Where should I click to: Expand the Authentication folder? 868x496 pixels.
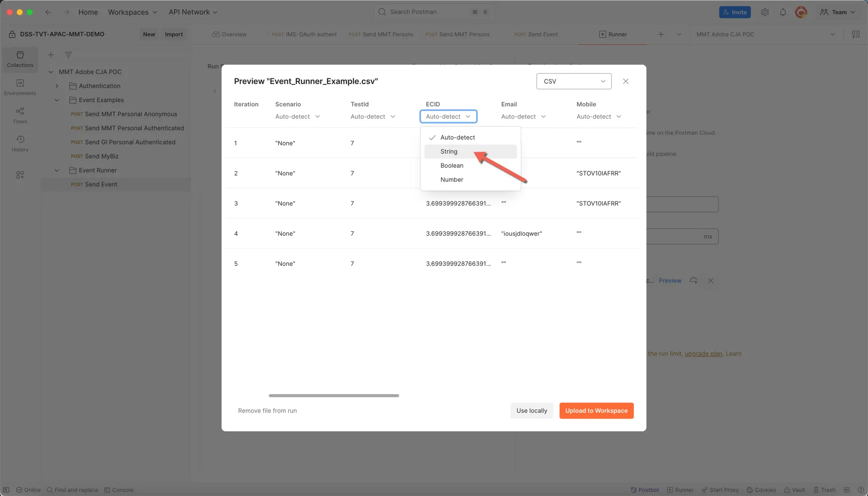click(57, 86)
